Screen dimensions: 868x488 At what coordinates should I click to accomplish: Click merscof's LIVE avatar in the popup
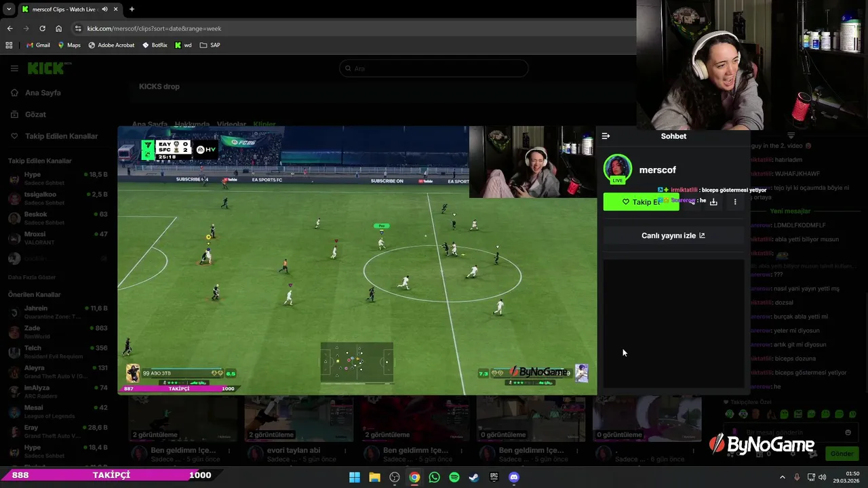[617, 169]
